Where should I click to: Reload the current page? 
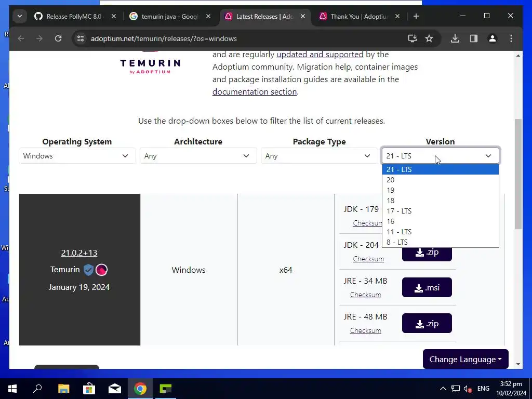point(58,38)
